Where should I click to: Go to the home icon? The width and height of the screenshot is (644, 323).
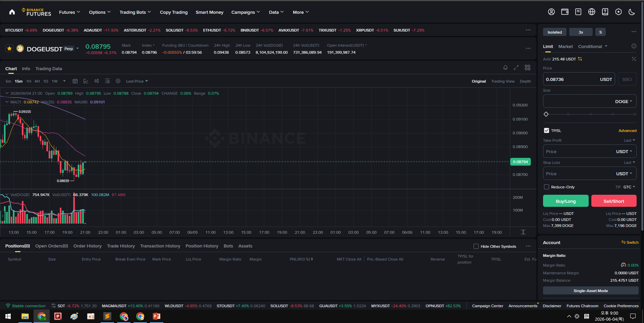pyautogui.click(x=12, y=12)
